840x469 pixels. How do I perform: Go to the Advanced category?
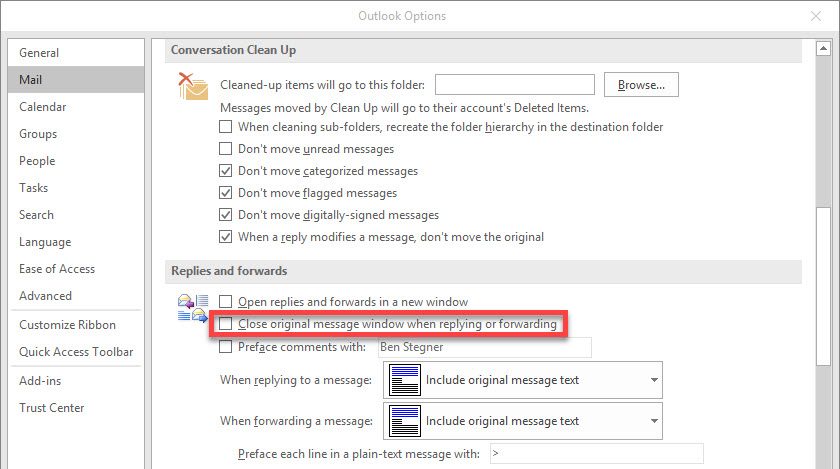(x=76, y=295)
